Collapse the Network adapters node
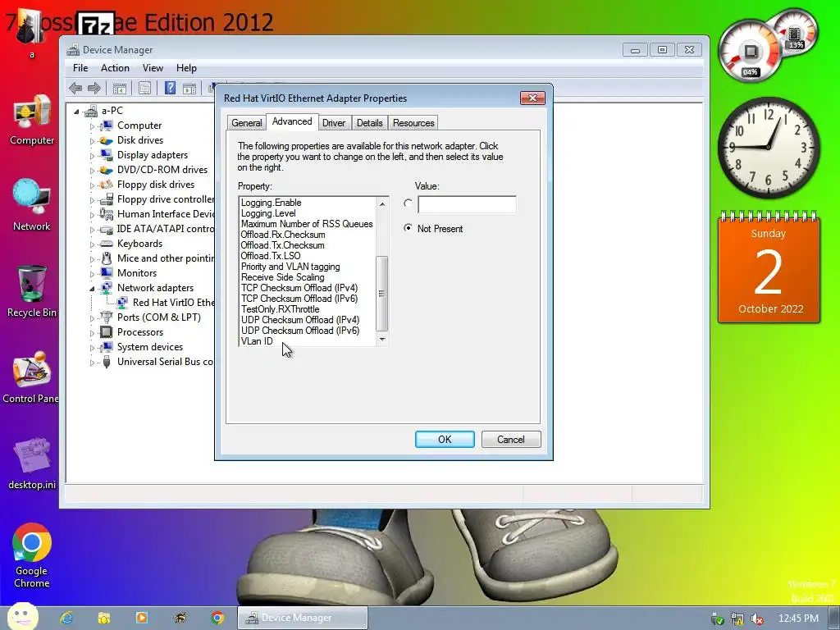840x630 pixels. click(x=92, y=289)
